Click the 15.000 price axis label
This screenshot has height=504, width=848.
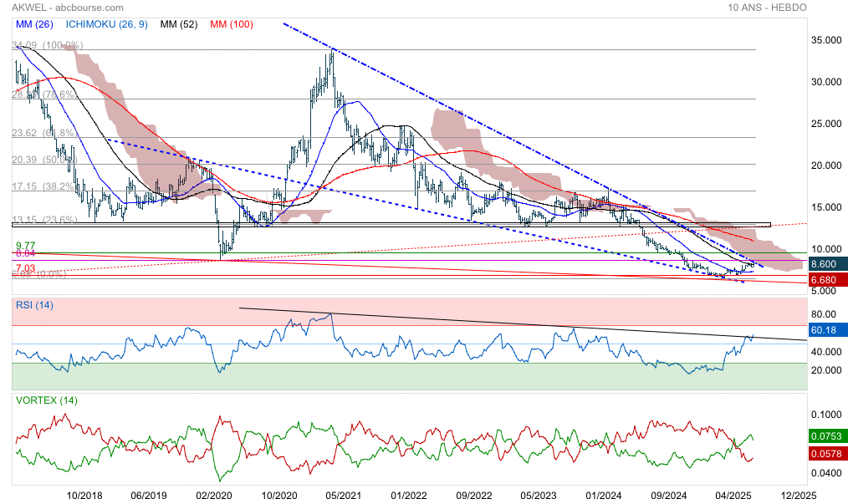pyautogui.click(x=826, y=207)
